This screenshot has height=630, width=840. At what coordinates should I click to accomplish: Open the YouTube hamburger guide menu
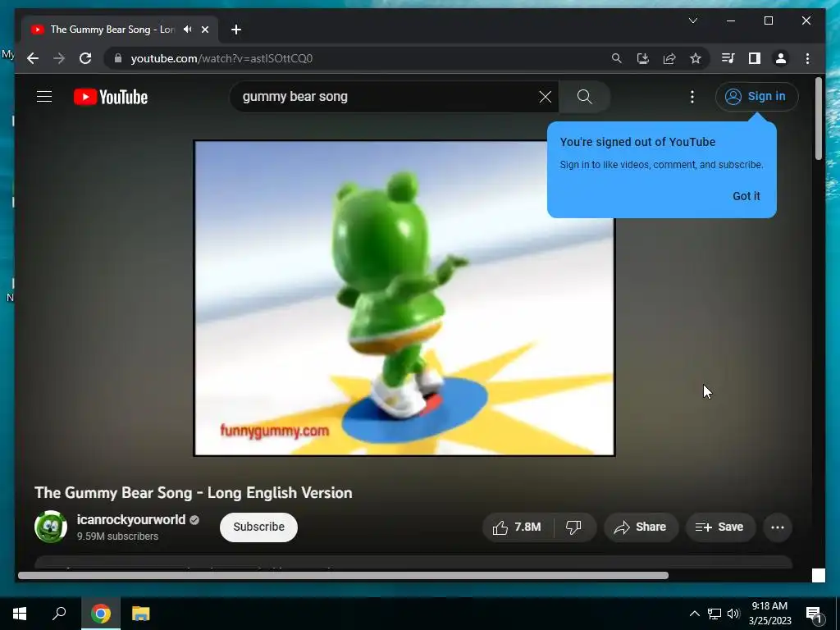pos(44,97)
